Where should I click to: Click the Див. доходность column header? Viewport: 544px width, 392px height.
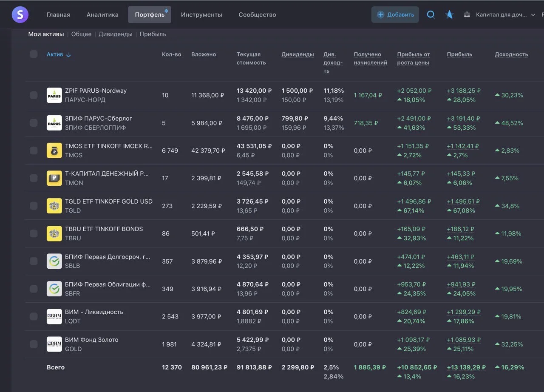333,62
